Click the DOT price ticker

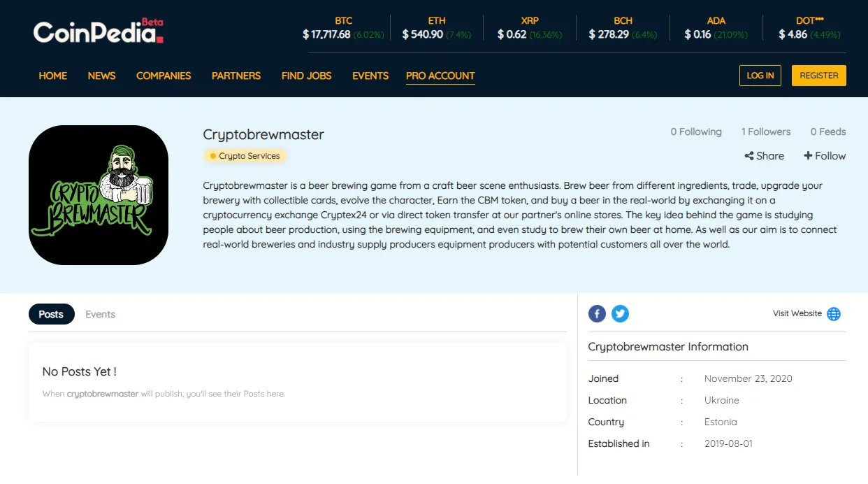pyautogui.click(x=809, y=28)
